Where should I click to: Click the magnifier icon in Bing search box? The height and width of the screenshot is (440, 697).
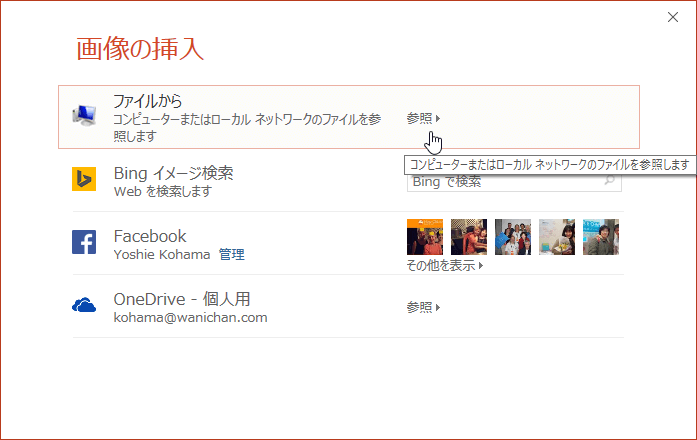click(x=610, y=180)
